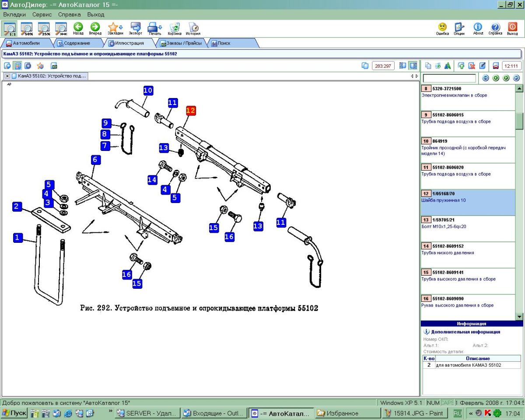Open the Выход menu in menu bar
Image resolution: width=525 pixels, height=420 pixels.
tap(95, 14)
